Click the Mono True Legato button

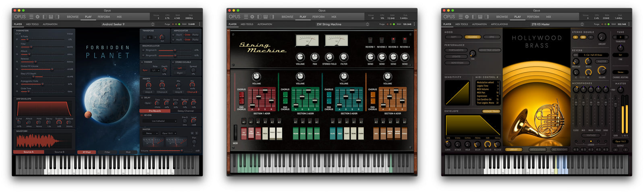tap(489, 50)
